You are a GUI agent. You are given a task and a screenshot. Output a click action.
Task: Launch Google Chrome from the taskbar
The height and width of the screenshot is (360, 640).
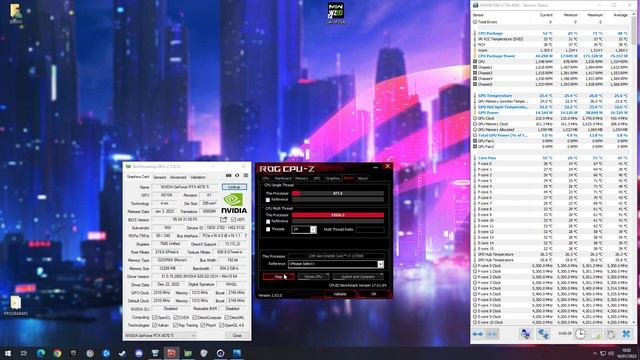point(57,353)
